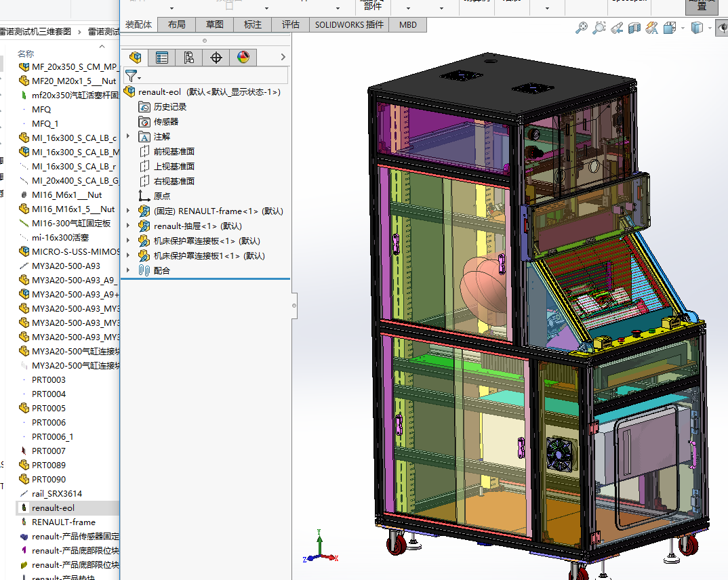Click the Zoom to Fit magnifier icon
This screenshot has width=728, height=580.
(581, 28)
